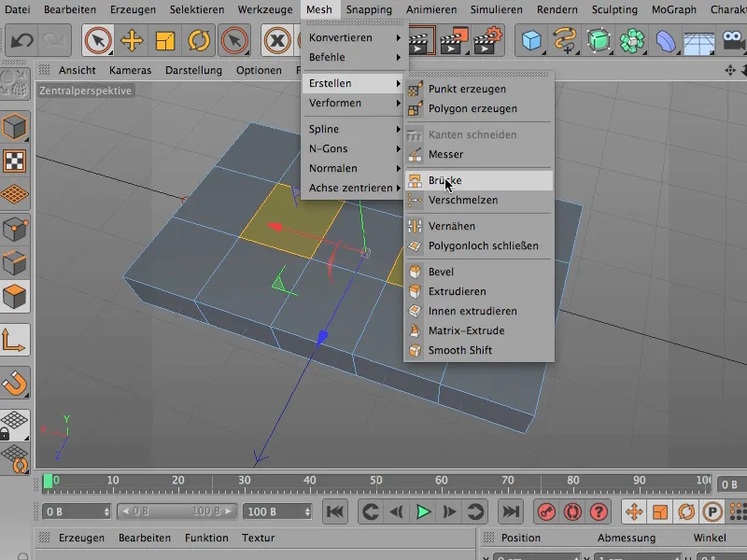The height and width of the screenshot is (560, 747).
Task: Switch to edges mode
Action: 15,263
